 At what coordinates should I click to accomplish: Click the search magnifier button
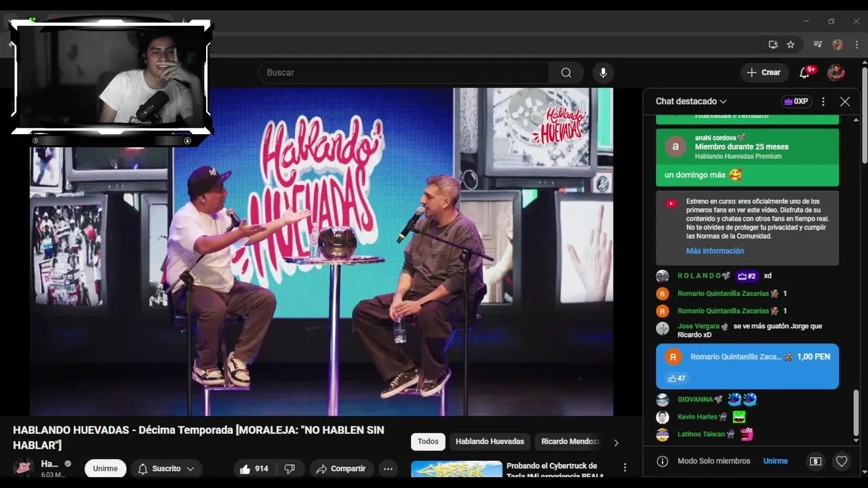[x=566, y=73]
